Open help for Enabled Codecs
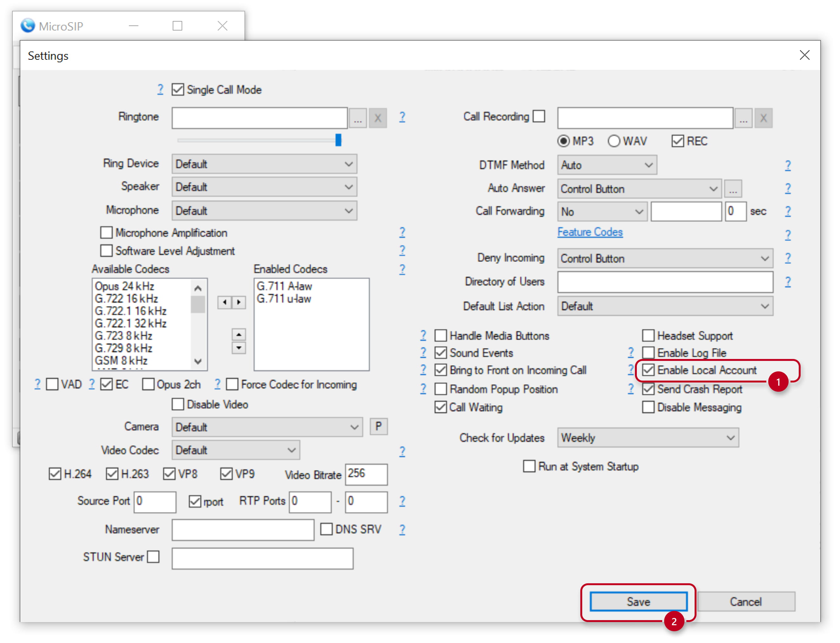 [402, 269]
